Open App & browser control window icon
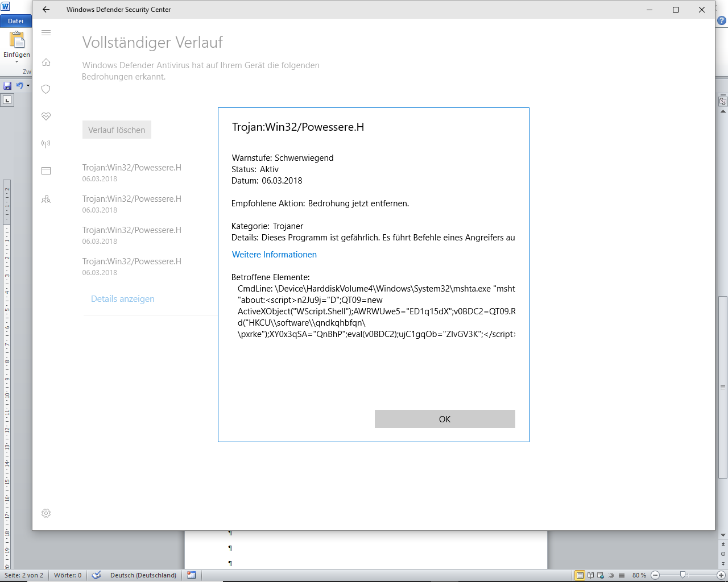Viewport: 728px width, 582px height. (46, 171)
